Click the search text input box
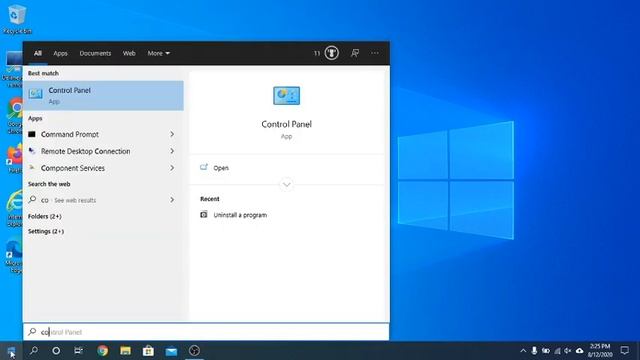 click(206, 332)
